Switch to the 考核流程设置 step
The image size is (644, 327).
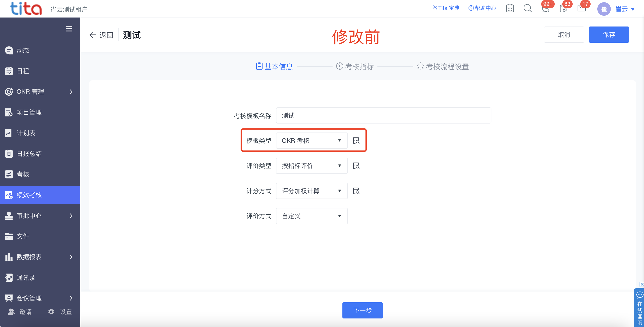[x=442, y=66]
